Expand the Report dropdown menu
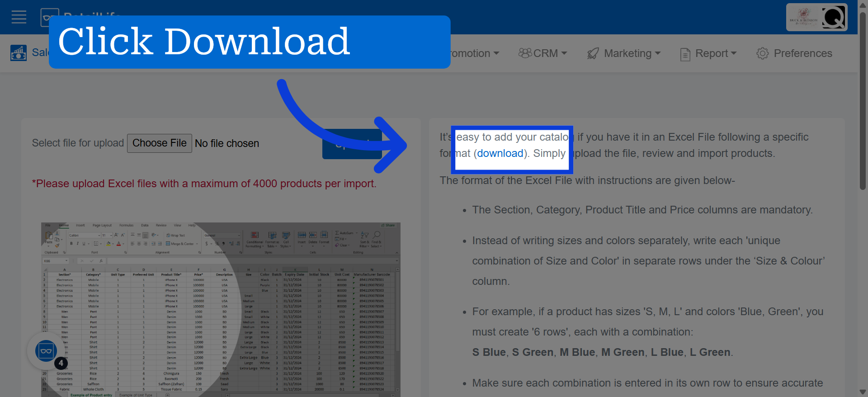This screenshot has width=868, height=397. pyautogui.click(x=708, y=53)
